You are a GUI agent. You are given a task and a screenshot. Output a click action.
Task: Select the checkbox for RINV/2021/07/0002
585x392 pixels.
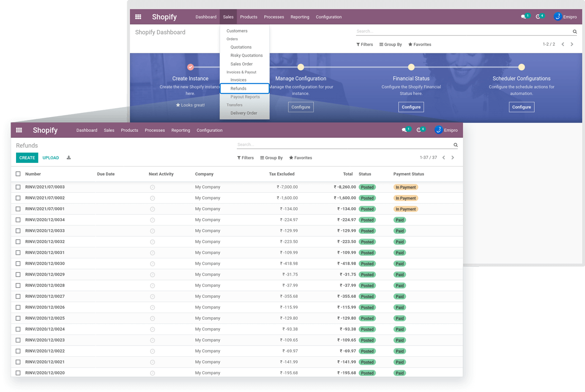point(18,198)
